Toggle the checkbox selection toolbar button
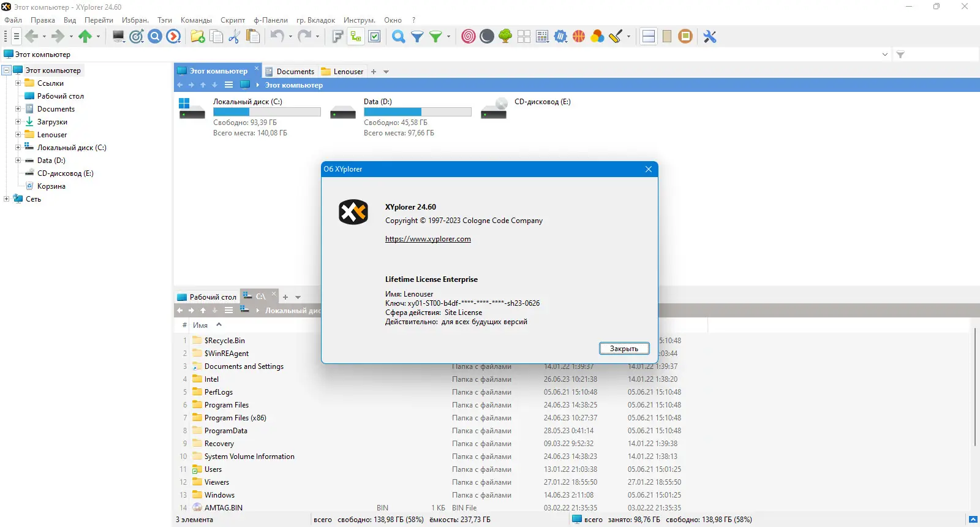 pos(374,37)
